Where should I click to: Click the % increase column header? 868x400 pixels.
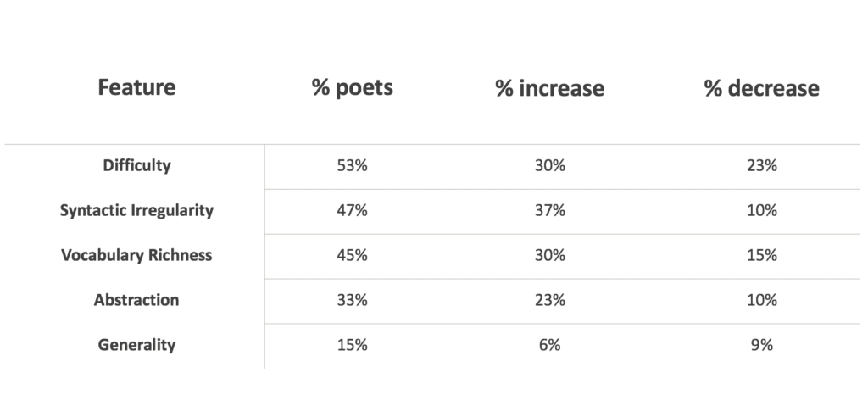click(549, 88)
